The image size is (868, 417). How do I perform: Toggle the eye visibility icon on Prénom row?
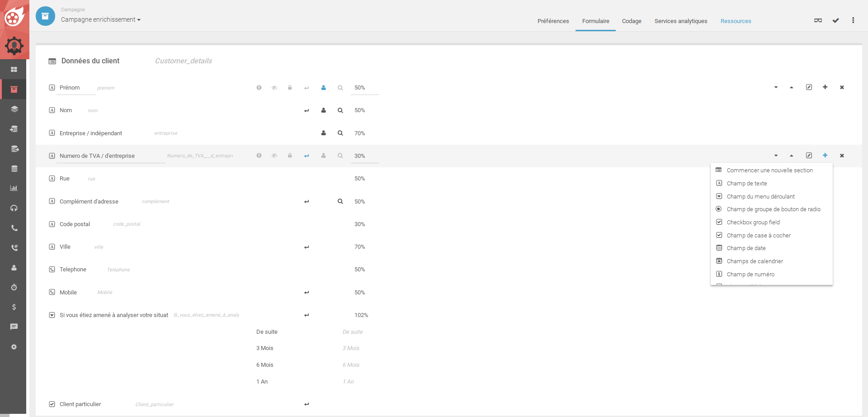click(x=274, y=88)
